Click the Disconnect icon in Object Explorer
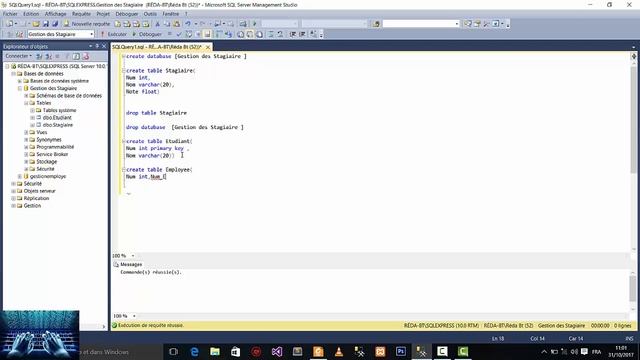 (x=49, y=56)
